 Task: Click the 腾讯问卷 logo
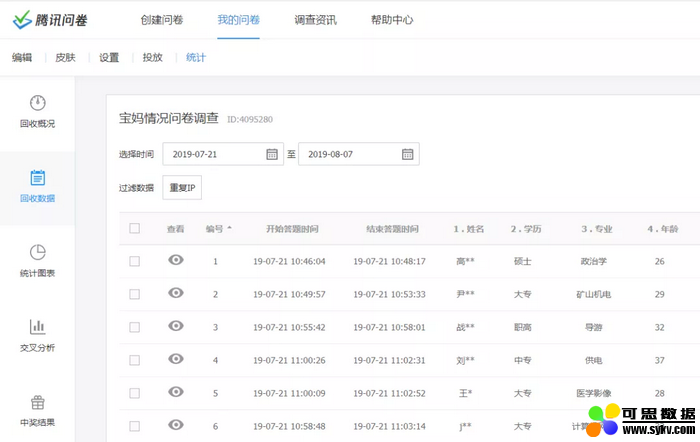[x=50, y=20]
